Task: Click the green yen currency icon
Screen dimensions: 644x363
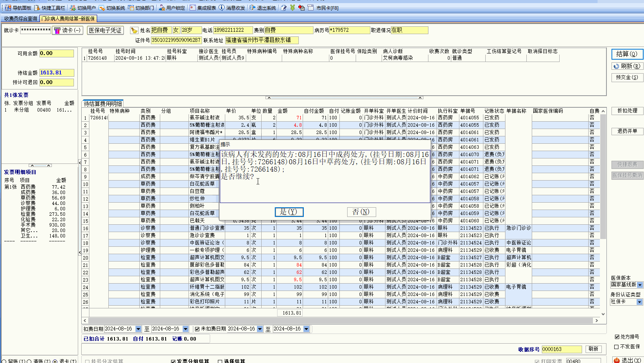Action: 293,8
